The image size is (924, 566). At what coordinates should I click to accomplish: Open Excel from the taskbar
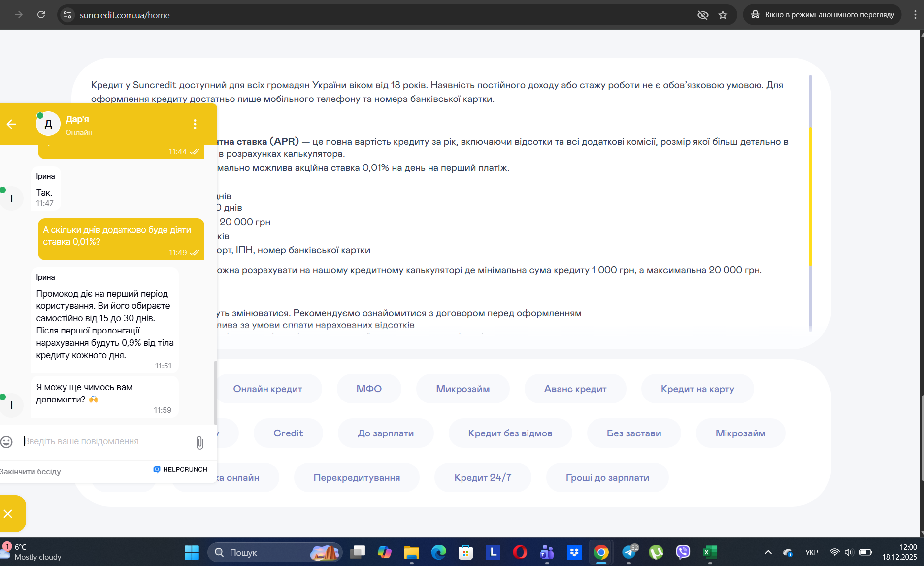[x=710, y=552]
